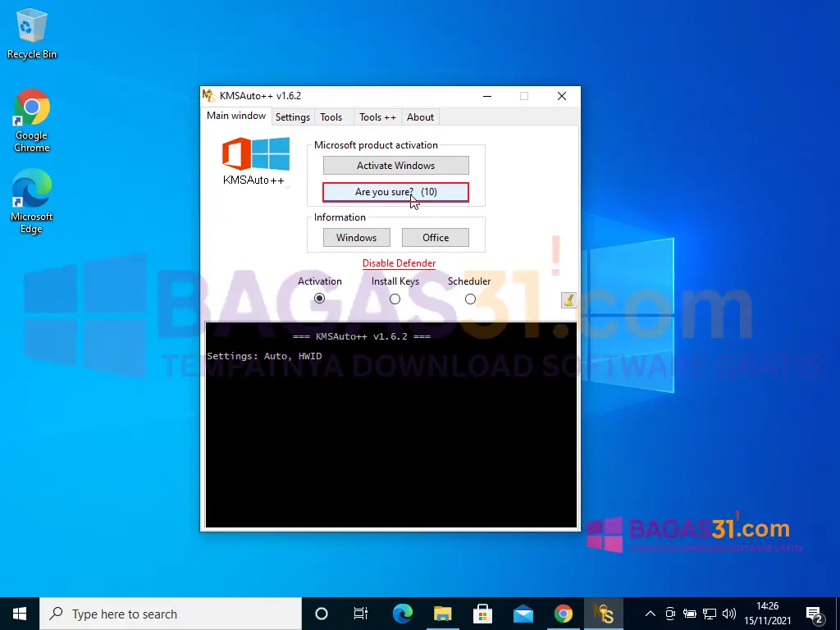This screenshot has width=840, height=630.
Task: Confirm the "Are you sure? (10)" button
Action: 396,192
